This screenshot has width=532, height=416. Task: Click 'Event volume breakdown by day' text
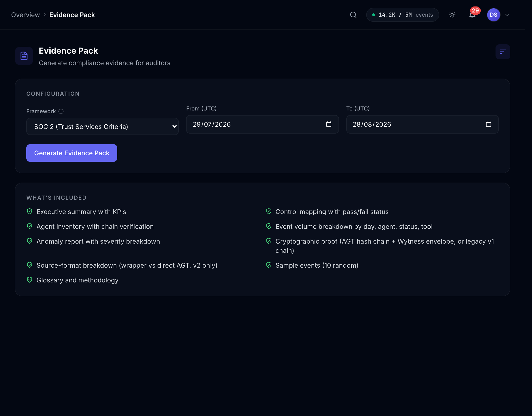(354, 226)
